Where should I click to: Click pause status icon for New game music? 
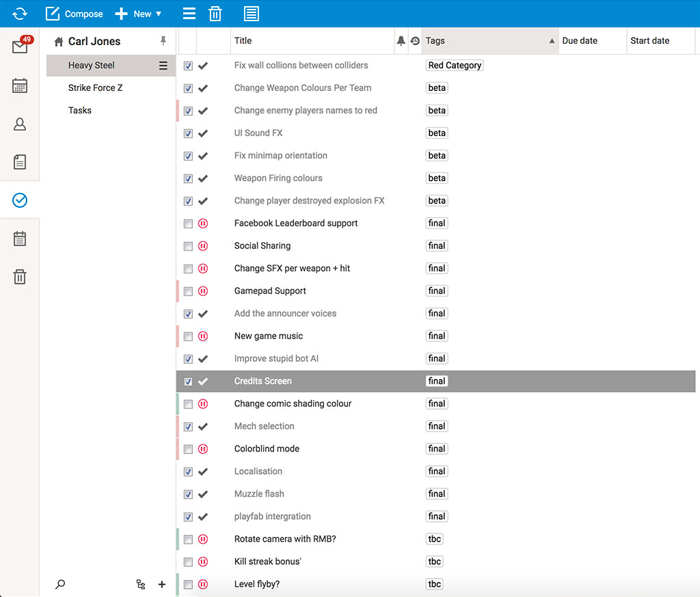tap(202, 336)
